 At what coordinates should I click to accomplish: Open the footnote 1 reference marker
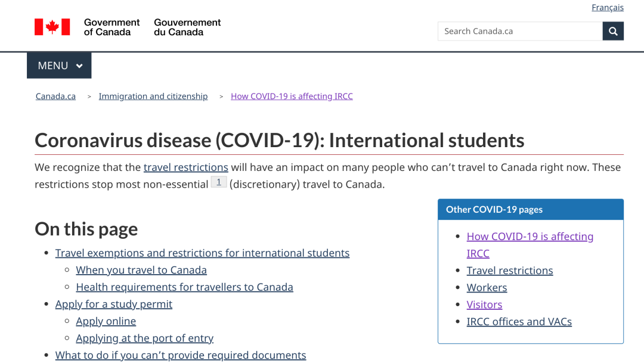point(219,182)
